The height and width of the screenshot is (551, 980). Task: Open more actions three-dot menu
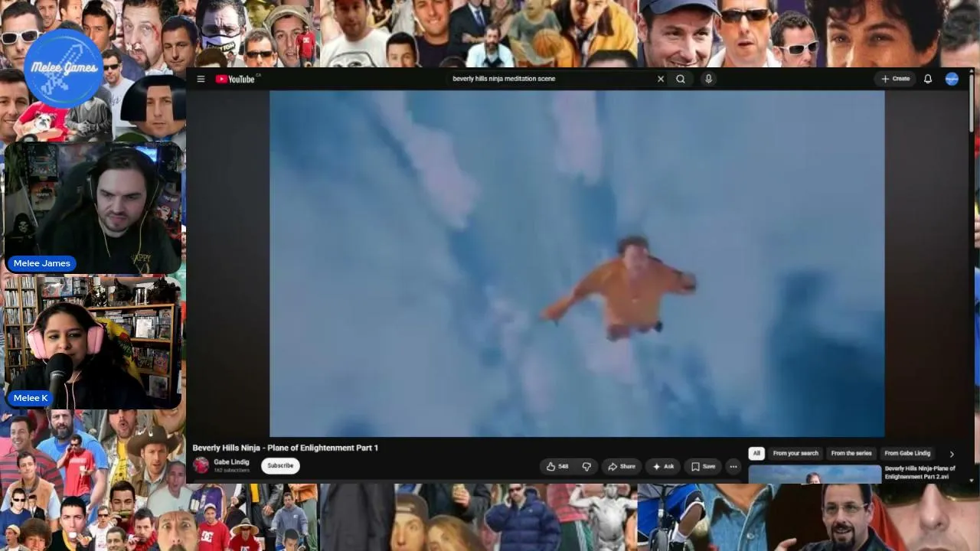click(x=733, y=466)
